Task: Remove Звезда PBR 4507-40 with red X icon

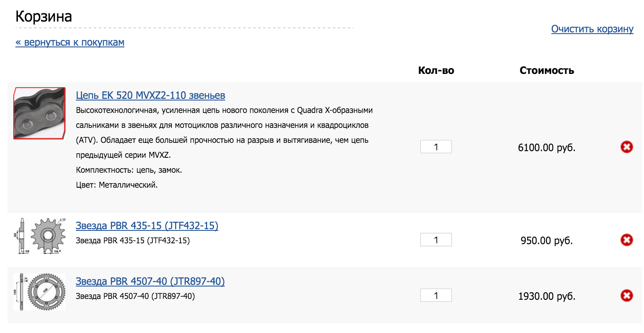Action: click(627, 296)
